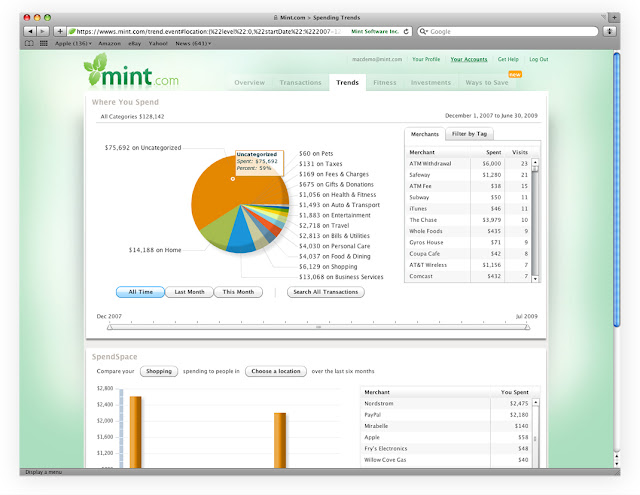The width and height of the screenshot is (640, 495).
Task: Click the AT&T Wireless merchant row
Action: 468,265
